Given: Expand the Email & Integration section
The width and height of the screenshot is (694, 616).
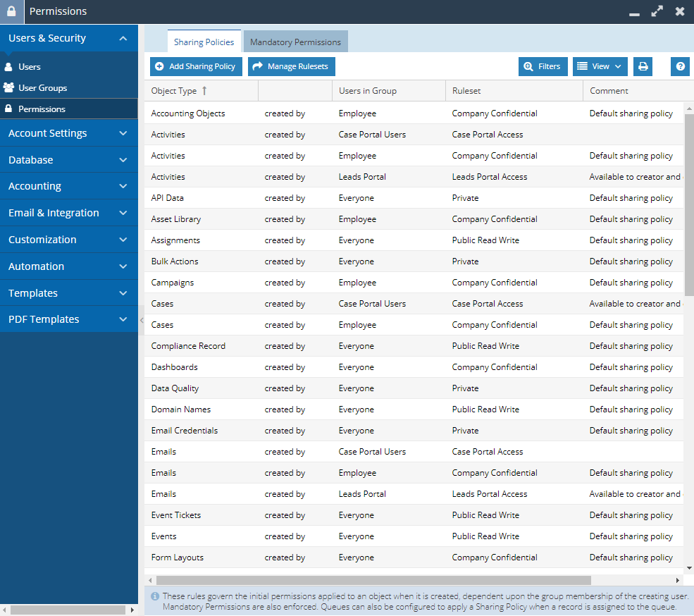Looking at the screenshot, I should click(68, 213).
